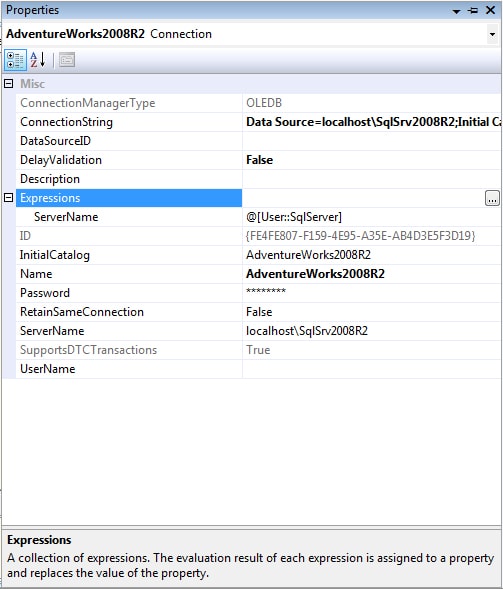Click the empty UserName value field
The width and height of the screenshot is (503, 589).
[x=372, y=369]
